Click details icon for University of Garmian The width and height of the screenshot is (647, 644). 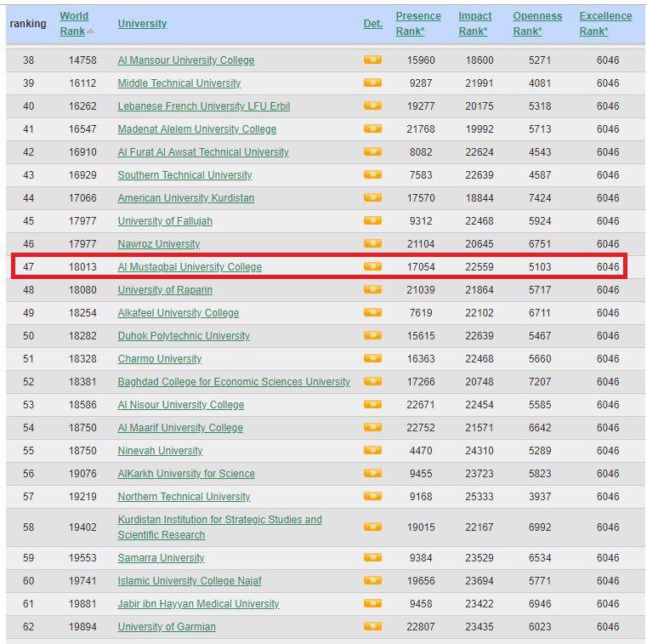[x=372, y=627]
